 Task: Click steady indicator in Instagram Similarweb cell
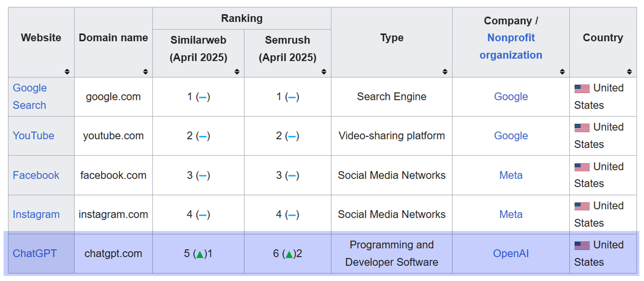pyautogui.click(x=203, y=215)
